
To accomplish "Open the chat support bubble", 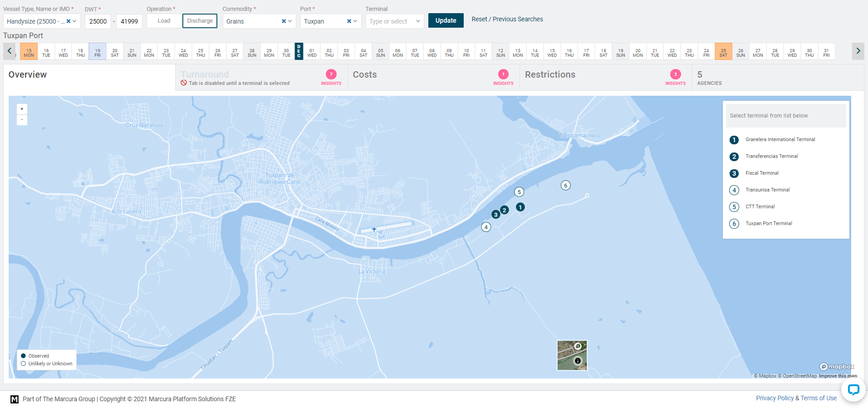I will 853,389.
